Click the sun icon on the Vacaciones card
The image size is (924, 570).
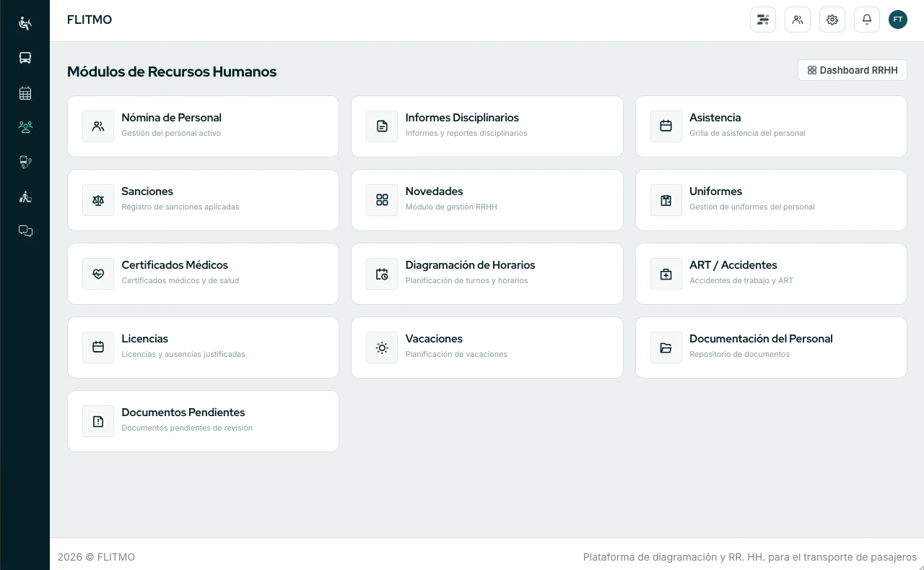[382, 347]
